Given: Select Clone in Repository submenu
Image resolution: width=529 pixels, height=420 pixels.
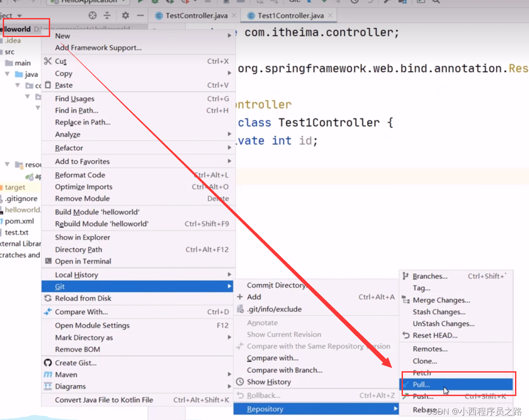Looking at the screenshot, I should tap(456, 361).
